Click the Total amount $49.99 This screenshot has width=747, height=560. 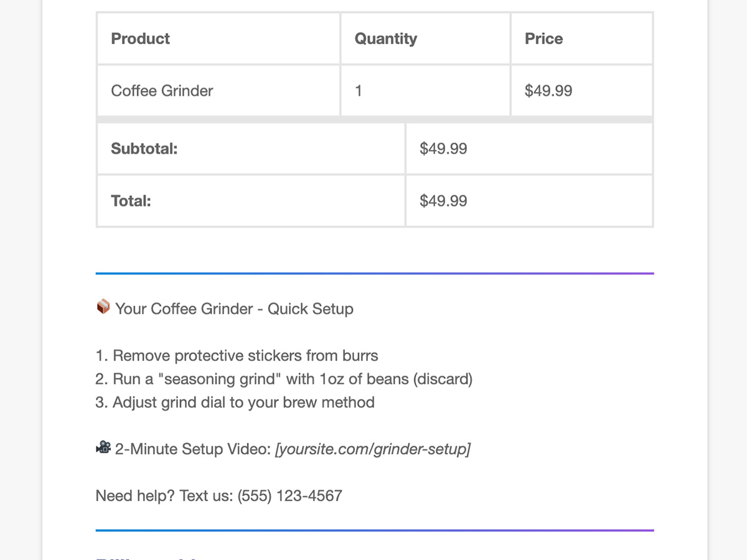point(443,201)
